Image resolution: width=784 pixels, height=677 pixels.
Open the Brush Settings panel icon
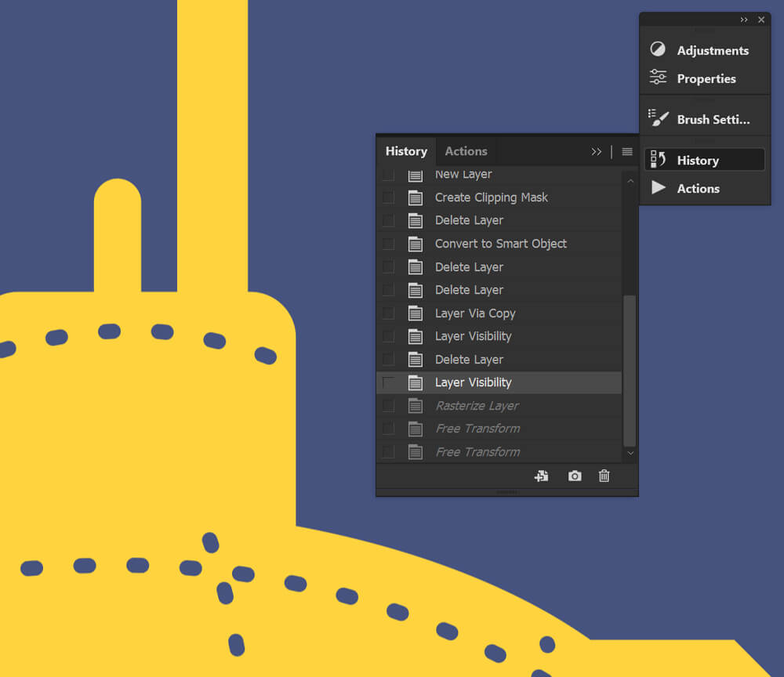click(x=658, y=118)
